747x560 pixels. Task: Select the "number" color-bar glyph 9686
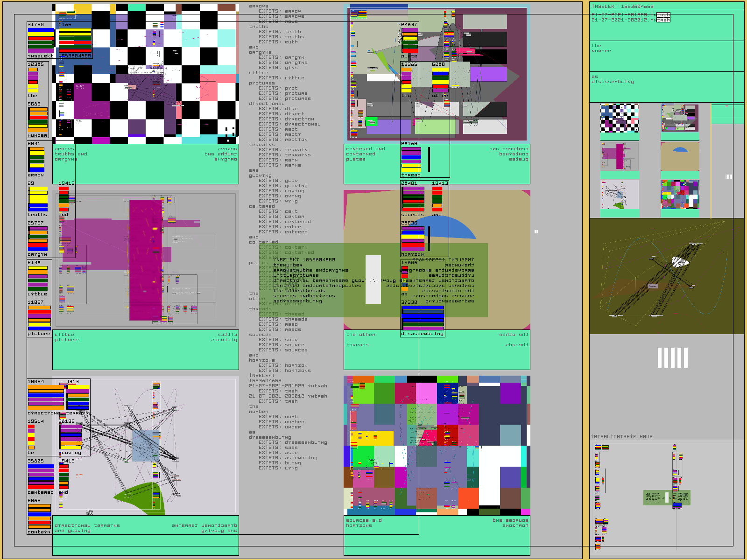point(38,119)
